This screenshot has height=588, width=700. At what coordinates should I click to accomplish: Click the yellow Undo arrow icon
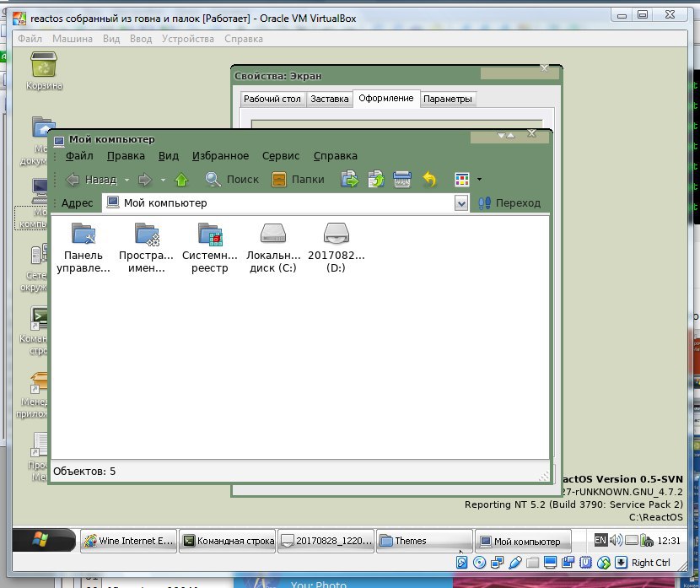pyautogui.click(x=429, y=180)
